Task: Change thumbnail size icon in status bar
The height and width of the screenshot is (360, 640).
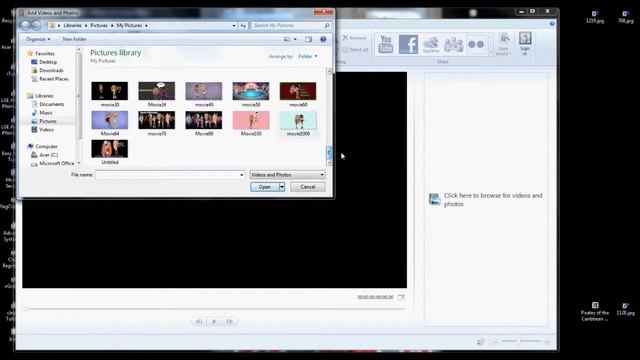Action: click(481, 342)
